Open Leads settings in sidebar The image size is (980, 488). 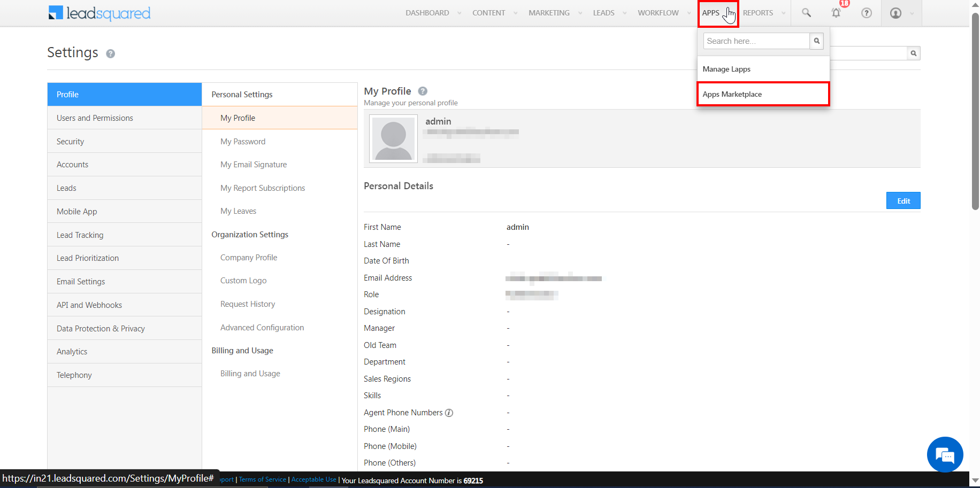(x=125, y=188)
